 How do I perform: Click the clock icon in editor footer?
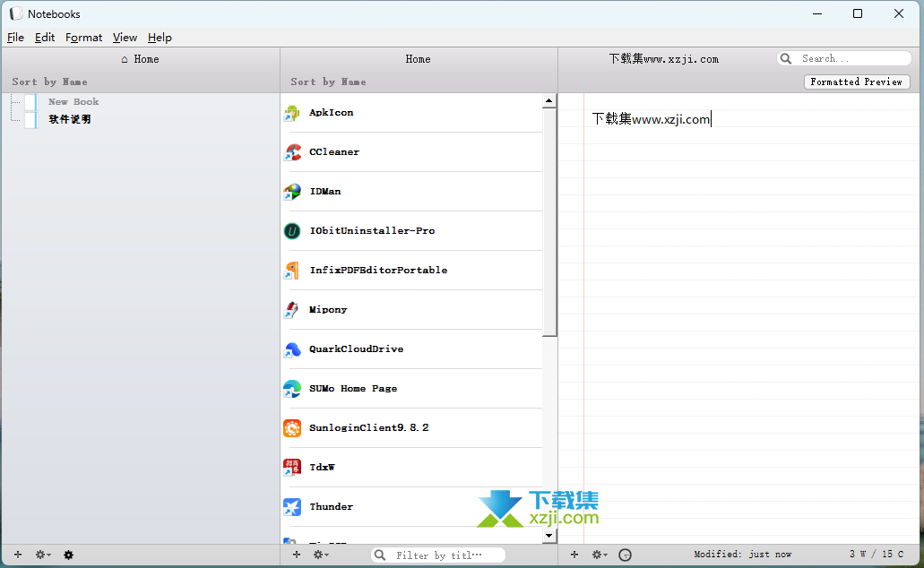[626, 555]
